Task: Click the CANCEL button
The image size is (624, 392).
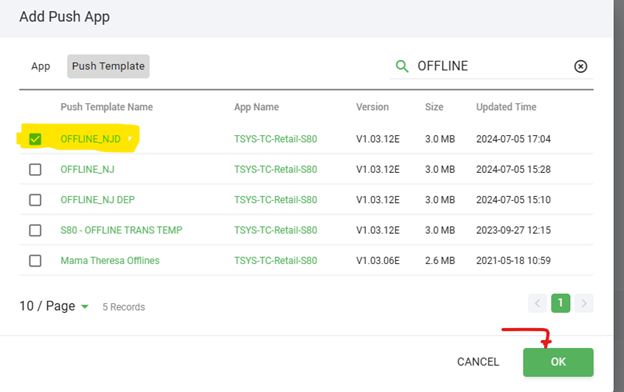Action: click(x=478, y=362)
